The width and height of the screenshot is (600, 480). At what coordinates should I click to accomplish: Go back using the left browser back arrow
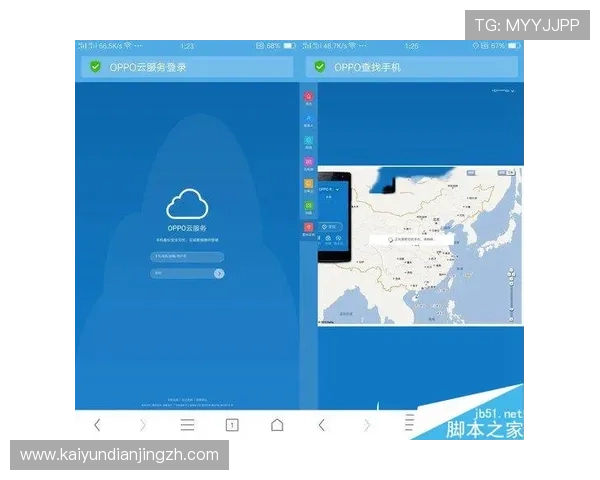point(97,425)
